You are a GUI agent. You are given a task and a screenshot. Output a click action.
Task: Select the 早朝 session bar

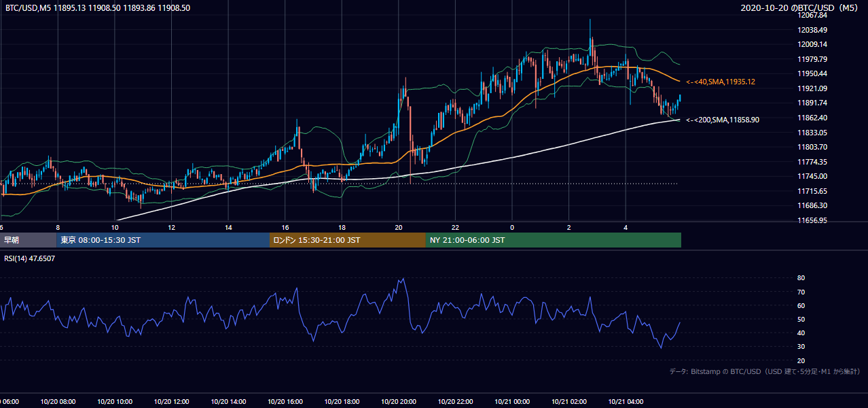pos(28,240)
